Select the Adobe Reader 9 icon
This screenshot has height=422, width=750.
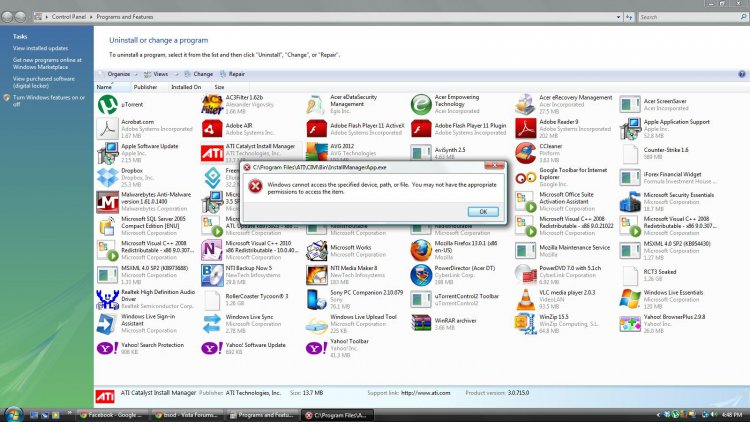pos(525,129)
